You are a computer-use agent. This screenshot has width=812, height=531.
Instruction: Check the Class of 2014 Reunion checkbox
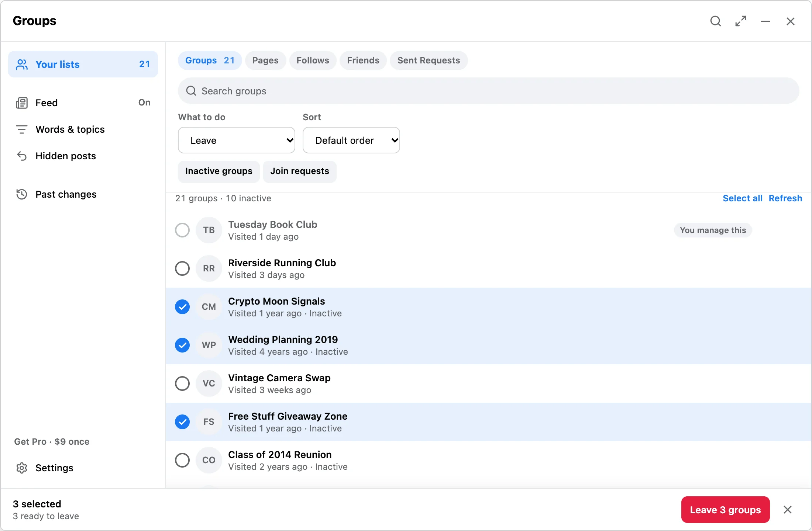tap(182, 460)
